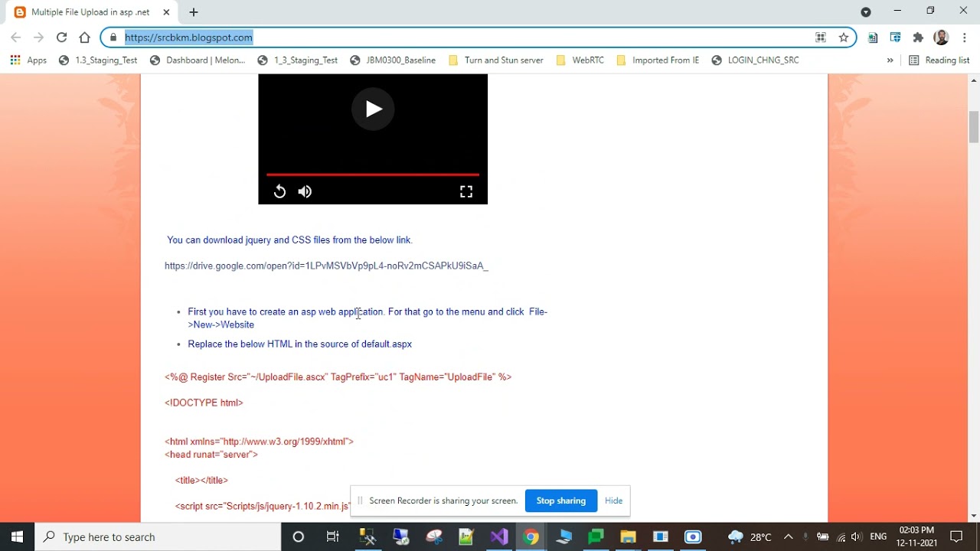Follow the drive.google.com download link

pyautogui.click(x=326, y=266)
